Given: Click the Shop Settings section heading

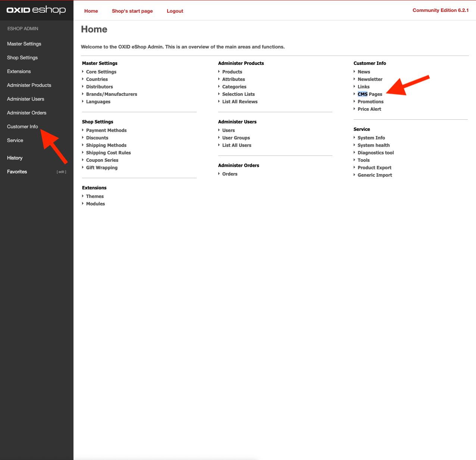Looking at the screenshot, I should point(97,122).
